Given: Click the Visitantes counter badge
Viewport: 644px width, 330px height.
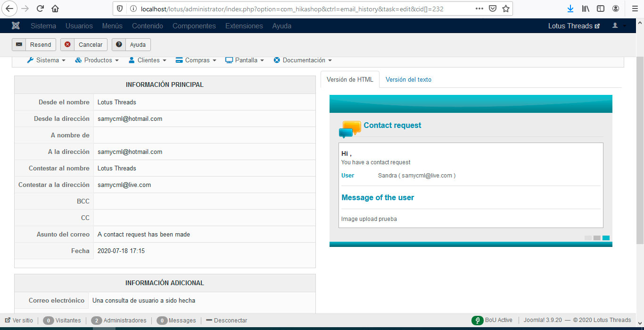Looking at the screenshot, I should (x=48, y=320).
